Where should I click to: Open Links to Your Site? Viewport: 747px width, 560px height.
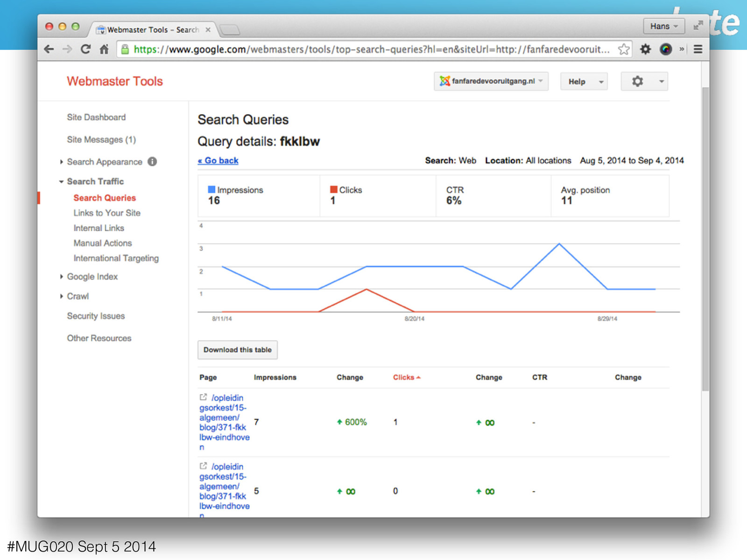(x=107, y=213)
